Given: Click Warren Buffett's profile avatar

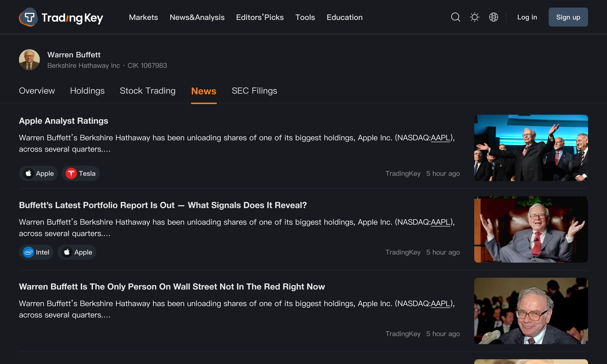Looking at the screenshot, I should [29, 60].
